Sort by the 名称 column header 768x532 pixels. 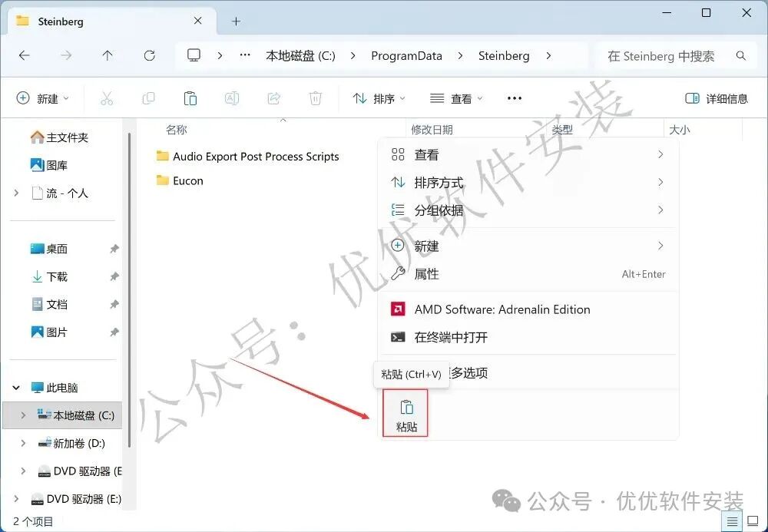177,130
